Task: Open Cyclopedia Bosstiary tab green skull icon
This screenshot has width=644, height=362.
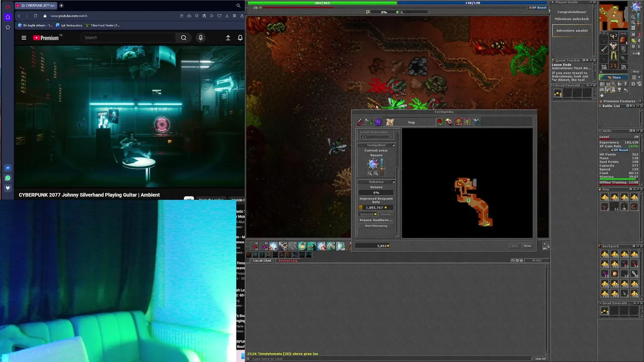Action: 459,122
